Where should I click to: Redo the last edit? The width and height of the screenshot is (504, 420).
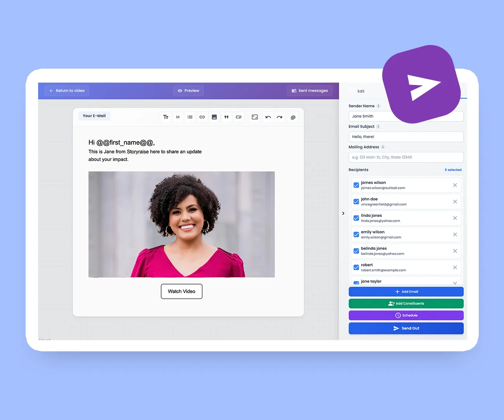point(279,117)
